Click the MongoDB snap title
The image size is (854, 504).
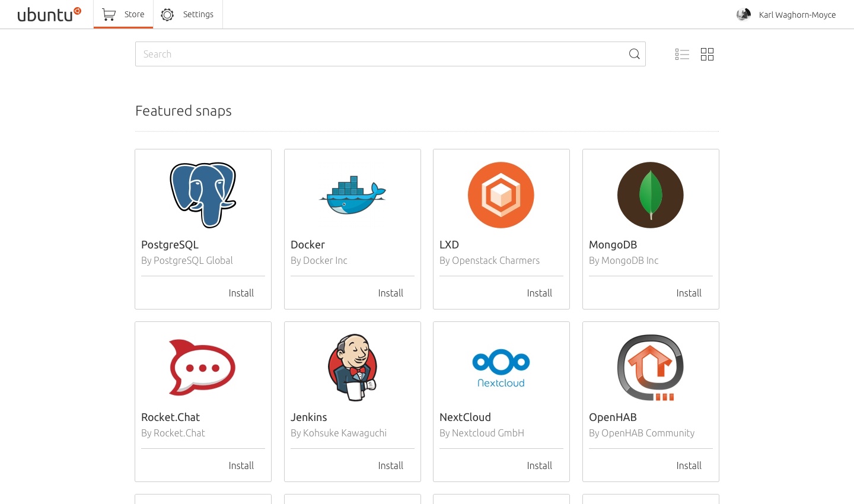[x=613, y=244]
